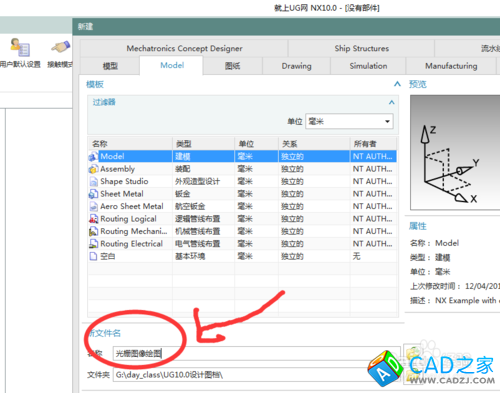Select the Routing Mechani... template

pyautogui.click(x=243, y=231)
